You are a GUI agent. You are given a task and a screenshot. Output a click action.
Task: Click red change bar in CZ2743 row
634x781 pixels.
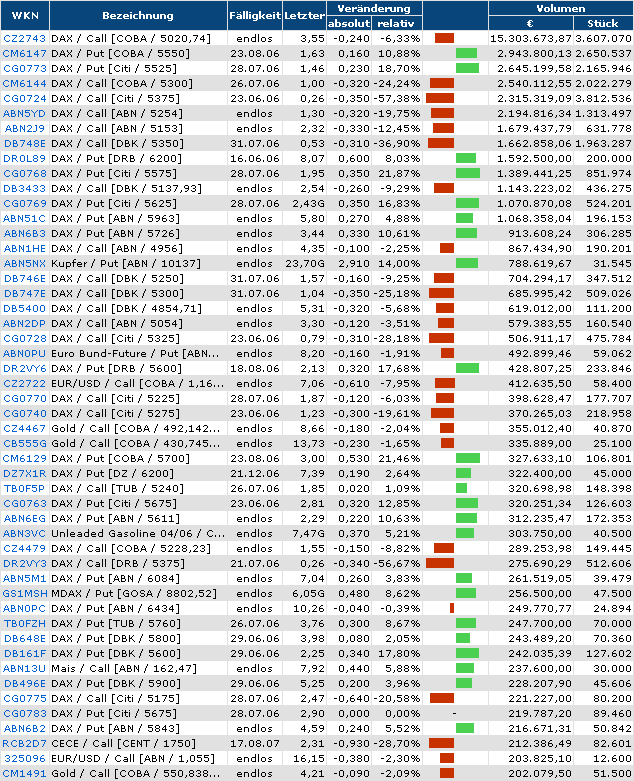pyautogui.click(x=444, y=38)
